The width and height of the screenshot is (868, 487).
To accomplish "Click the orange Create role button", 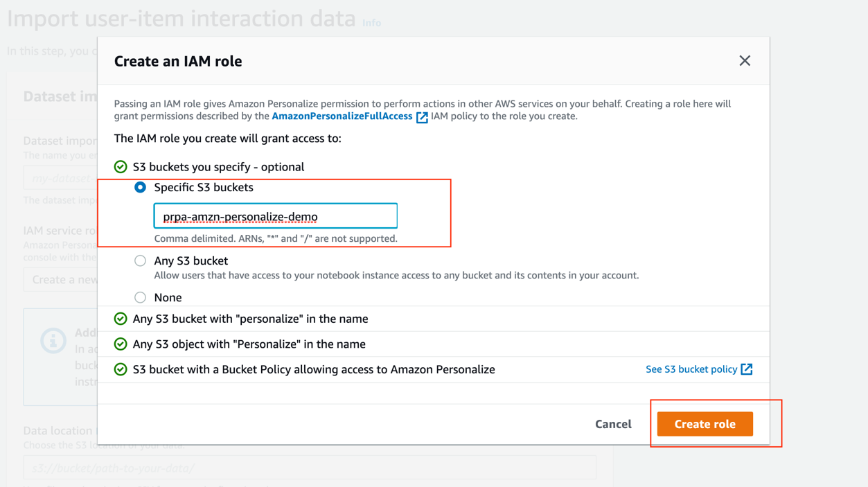I will coord(705,424).
